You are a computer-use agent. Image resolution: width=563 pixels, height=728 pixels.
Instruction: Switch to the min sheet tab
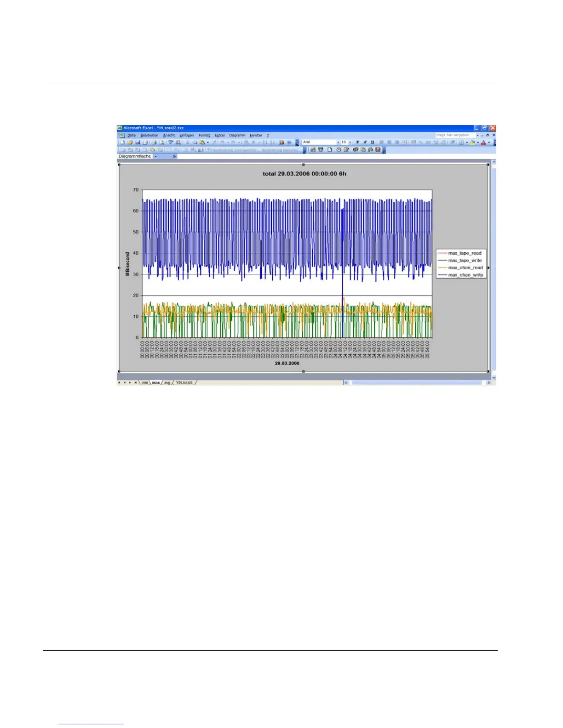tap(144, 382)
